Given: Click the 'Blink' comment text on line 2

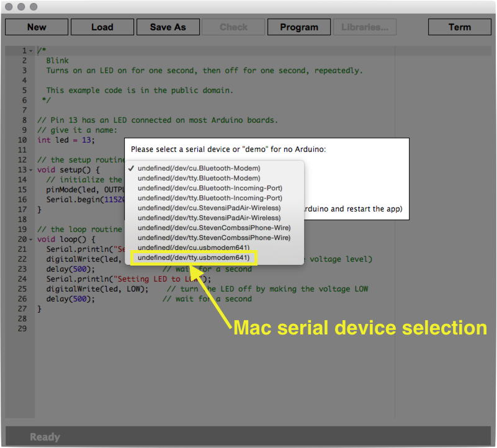Looking at the screenshot, I should [57, 61].
